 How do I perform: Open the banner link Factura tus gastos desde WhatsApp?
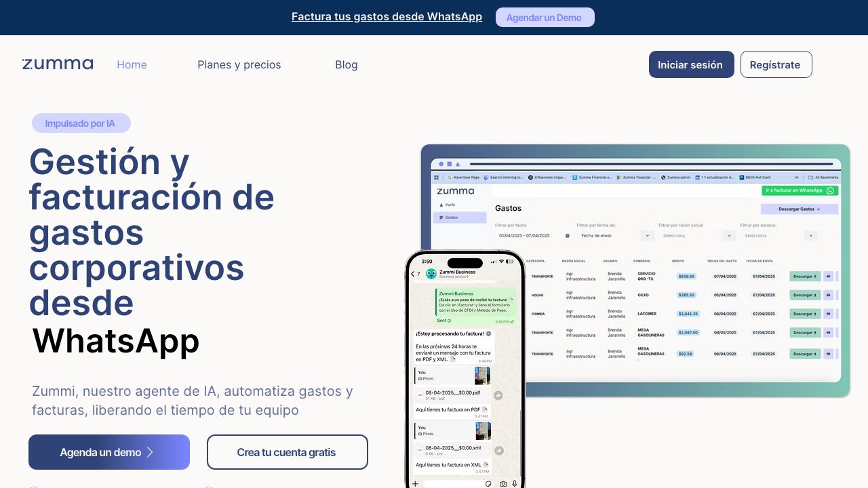pyautogui.click(x=387, y=17)
